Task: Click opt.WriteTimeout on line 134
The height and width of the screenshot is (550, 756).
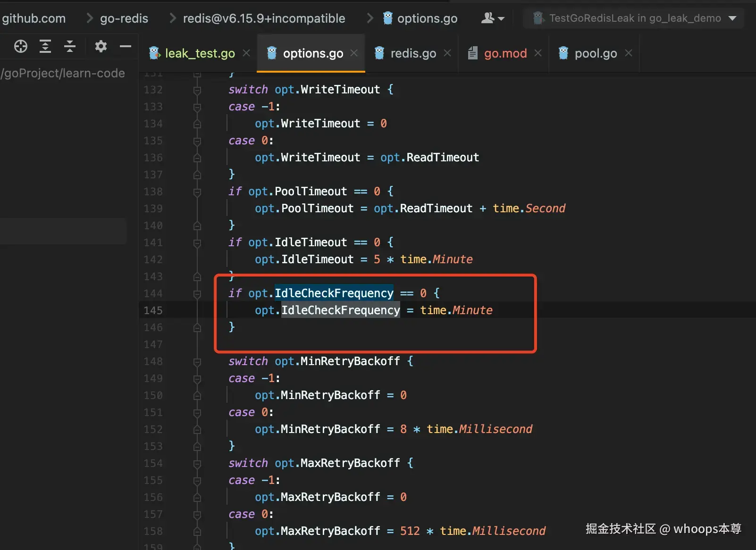Action: tap(308, 123)
